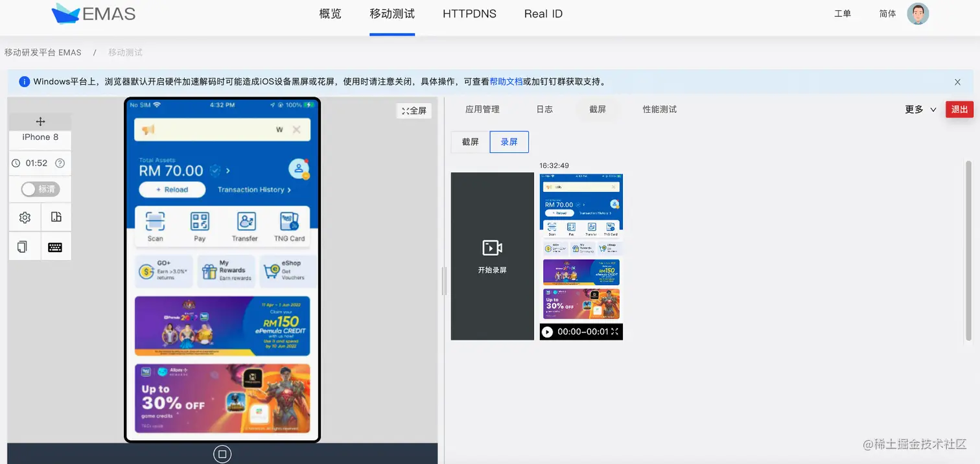Open Real ID nav tab

coord(543,14)
